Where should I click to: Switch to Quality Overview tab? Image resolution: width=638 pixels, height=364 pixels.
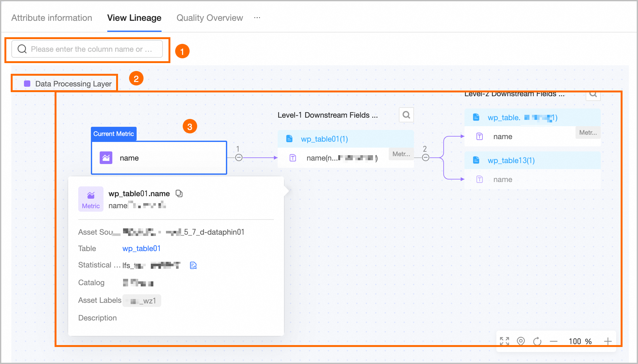click(210, 18)
